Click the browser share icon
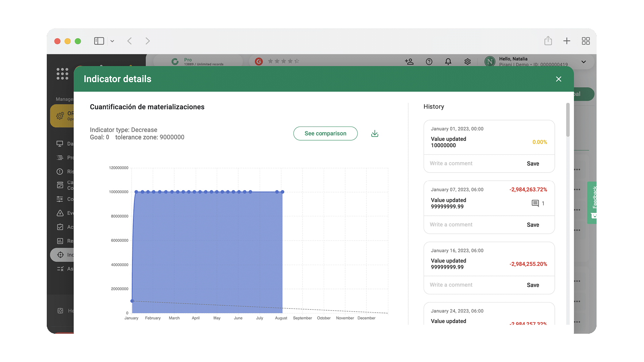 548,41
